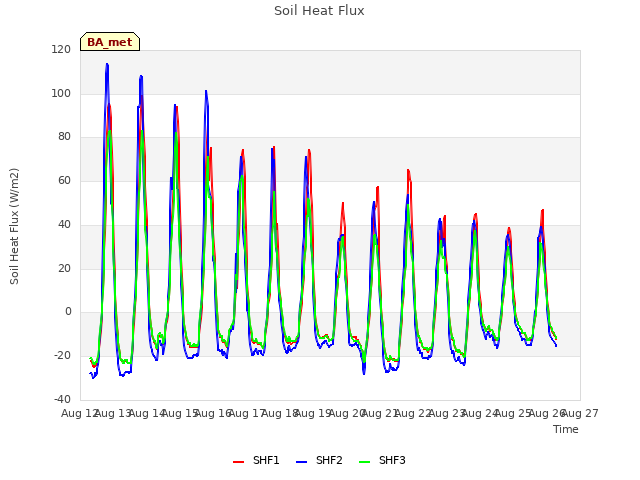Toggle the SHF3 series in the legend
Screen dimensions: 640x480
pyautogui.click(x=382, y=460)
